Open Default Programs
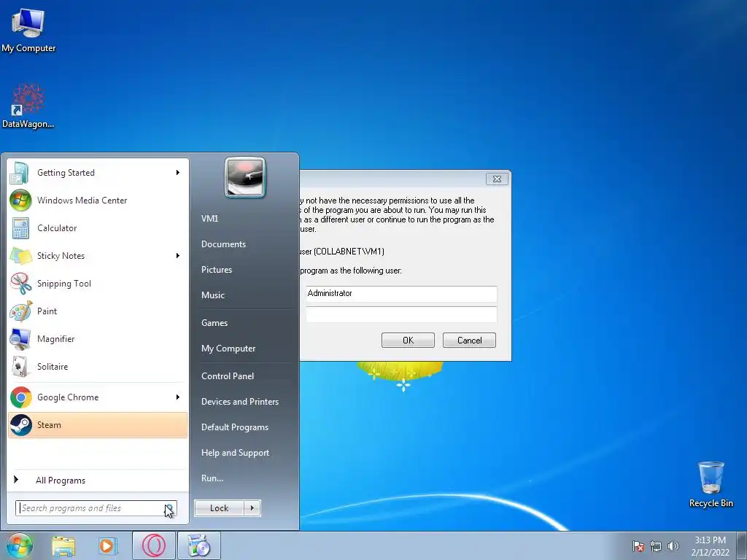Image resolution: width=747 pixels, height=560 pixels. tap(235, 427)
